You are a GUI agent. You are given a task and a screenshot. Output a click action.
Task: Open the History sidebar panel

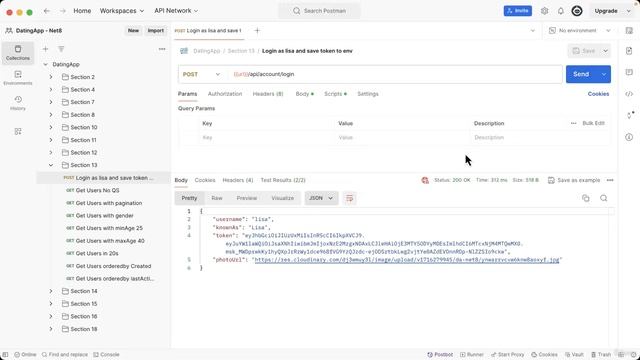(x=18, y=103)
